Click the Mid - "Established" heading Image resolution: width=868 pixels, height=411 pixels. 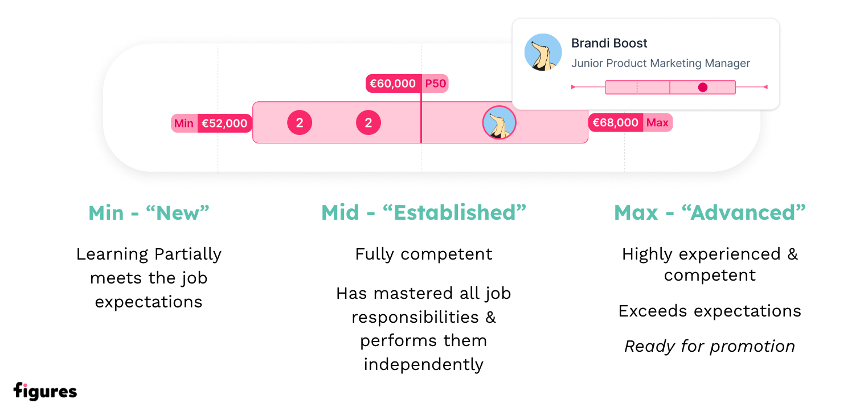(x=424, y=212)
